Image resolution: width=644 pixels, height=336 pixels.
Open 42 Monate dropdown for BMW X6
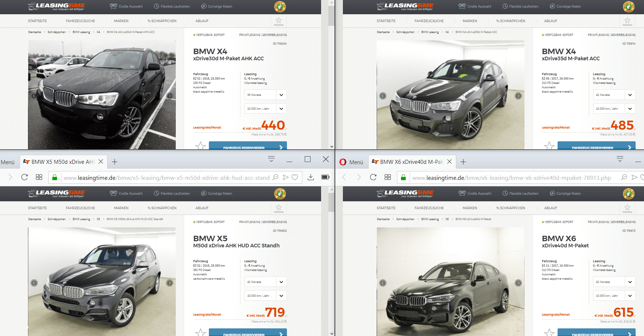[x=614, y=282]
